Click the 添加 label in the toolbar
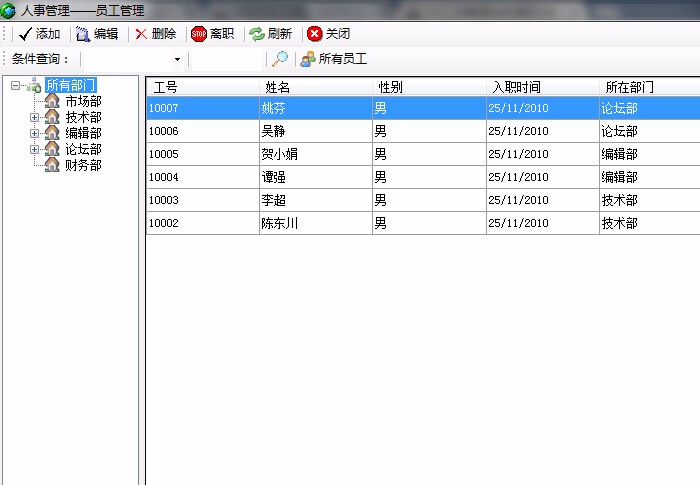Viewport: 700px width, 485px height. click(x=48, y=34)
